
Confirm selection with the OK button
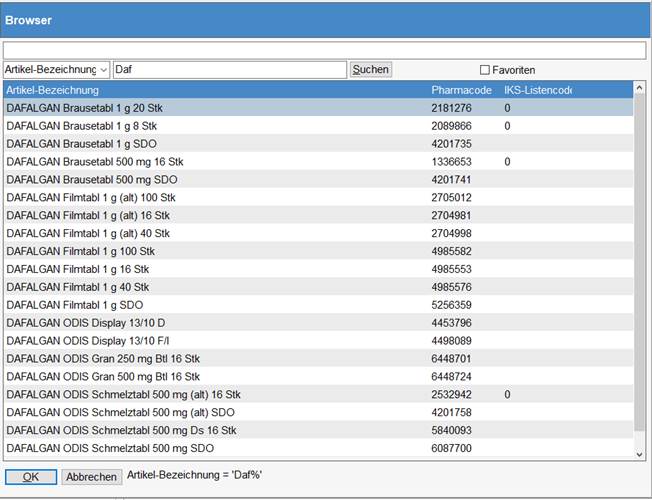click(31, 477)
